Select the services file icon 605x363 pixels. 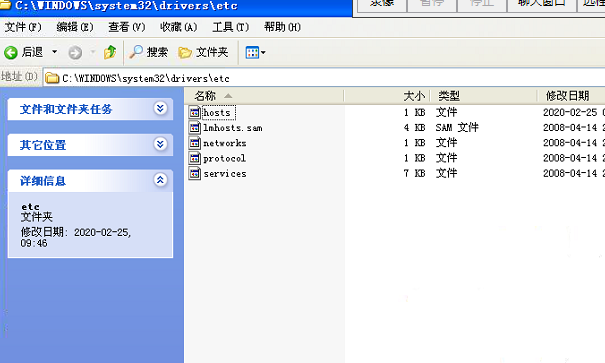click(x=195, y=174)
